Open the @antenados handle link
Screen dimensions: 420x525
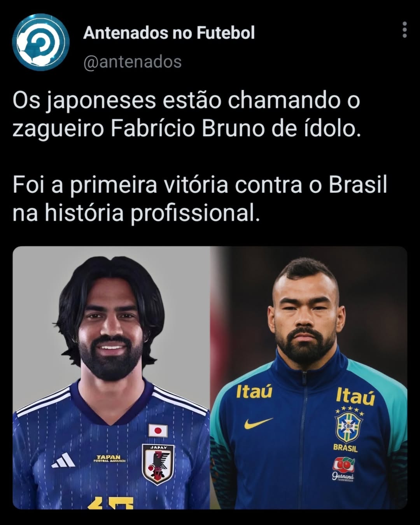[133, 61]
